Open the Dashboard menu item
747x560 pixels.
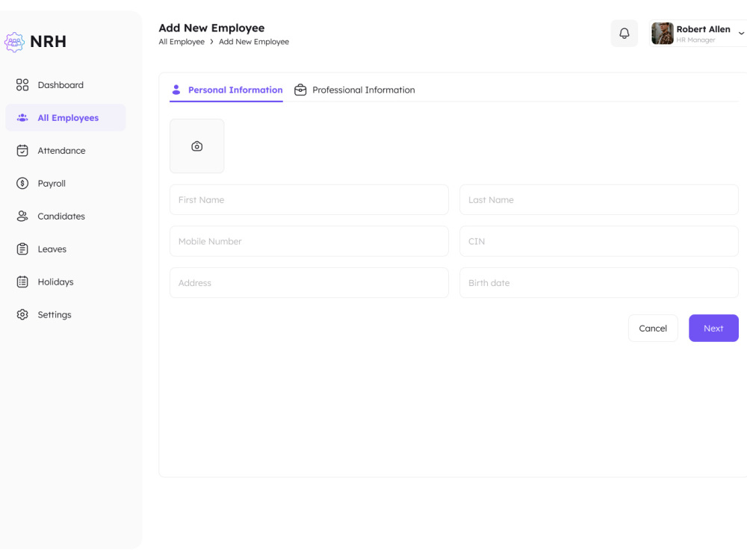(66, 85)
